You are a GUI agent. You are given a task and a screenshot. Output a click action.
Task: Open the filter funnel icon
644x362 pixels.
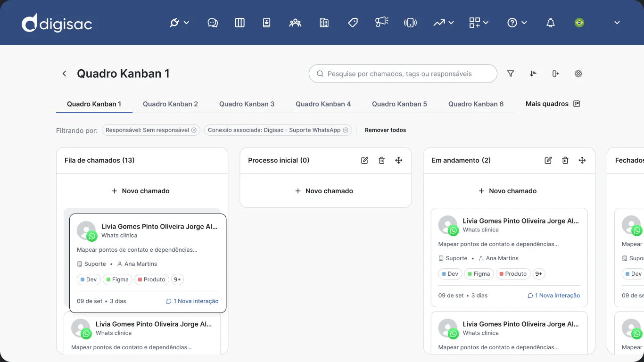coord(511,74)
